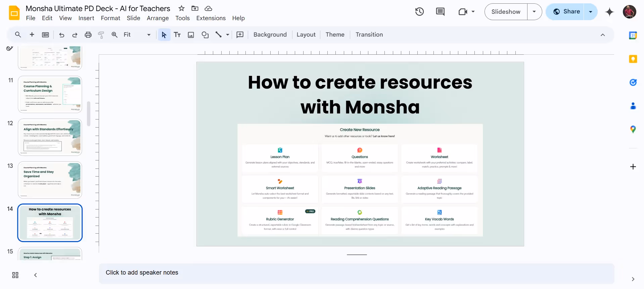Undo last action
The image size is (644, 289).
(61, 35)
